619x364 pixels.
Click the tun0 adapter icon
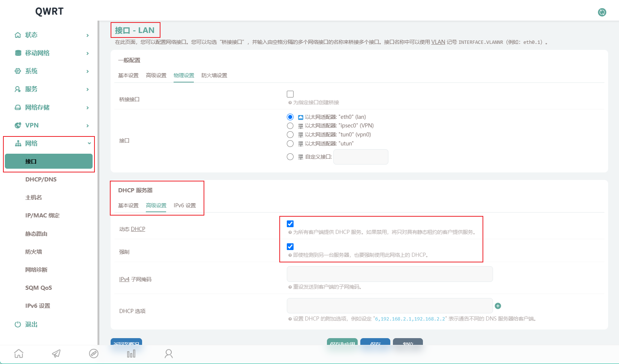click(x=301, y=135)
